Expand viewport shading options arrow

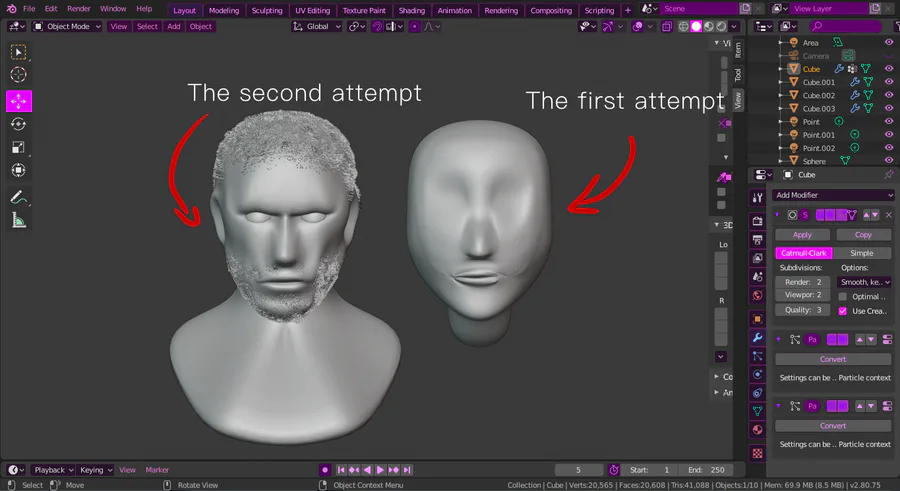(x=734, y=26)
